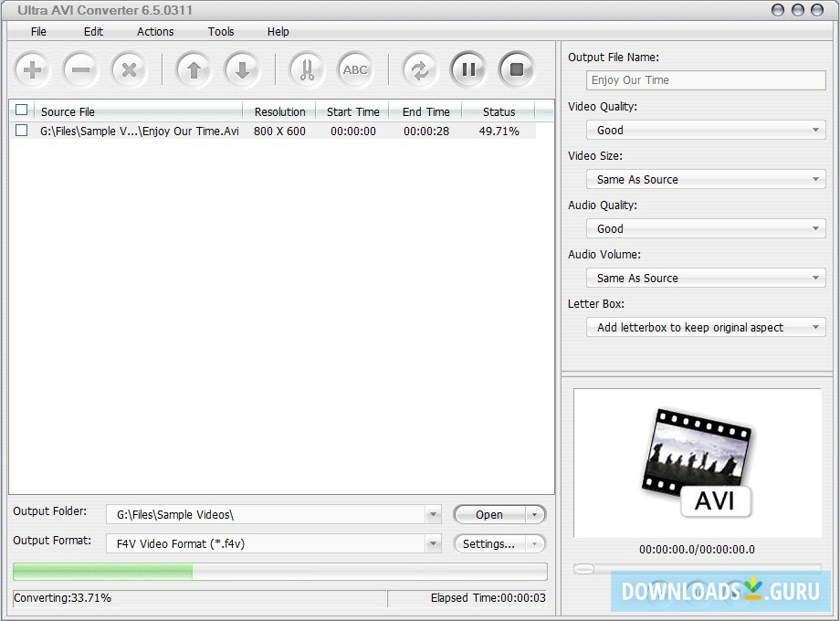Click the Settings button
The width and height of the screenshot is (840, 621).
point(490,543)
